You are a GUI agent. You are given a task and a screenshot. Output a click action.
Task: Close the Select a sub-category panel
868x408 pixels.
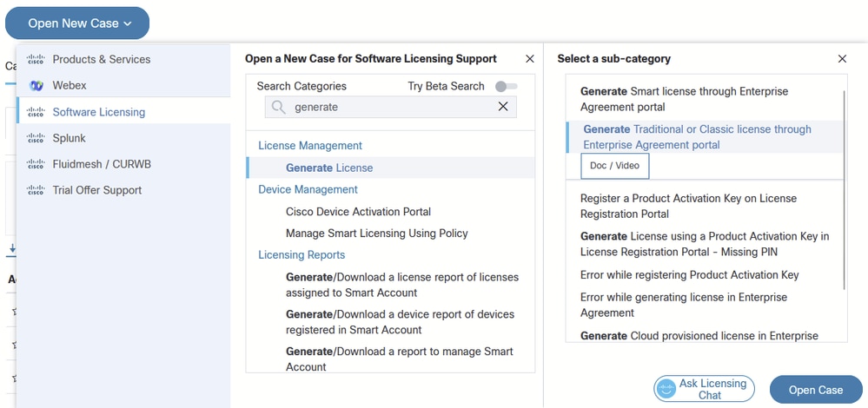coord(842,59)
